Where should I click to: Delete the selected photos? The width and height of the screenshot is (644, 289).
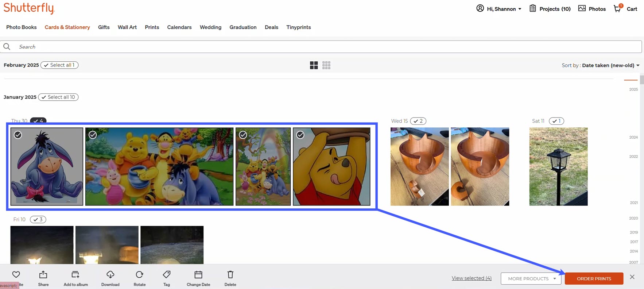[x=230, y=278]
